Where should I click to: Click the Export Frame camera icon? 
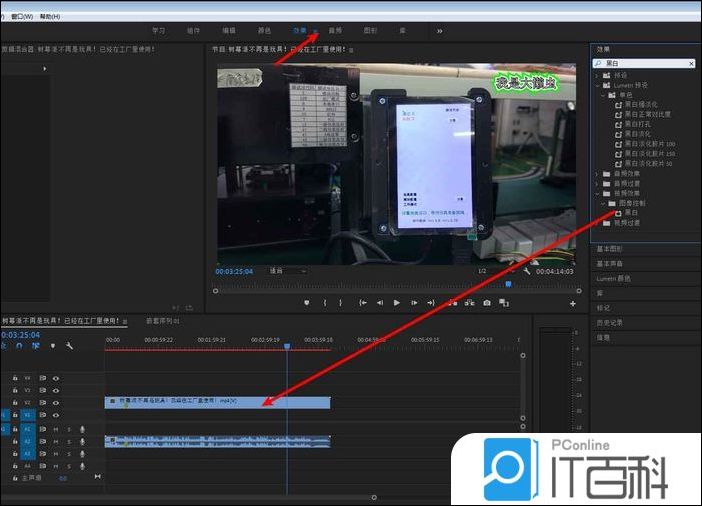[487, 302]
